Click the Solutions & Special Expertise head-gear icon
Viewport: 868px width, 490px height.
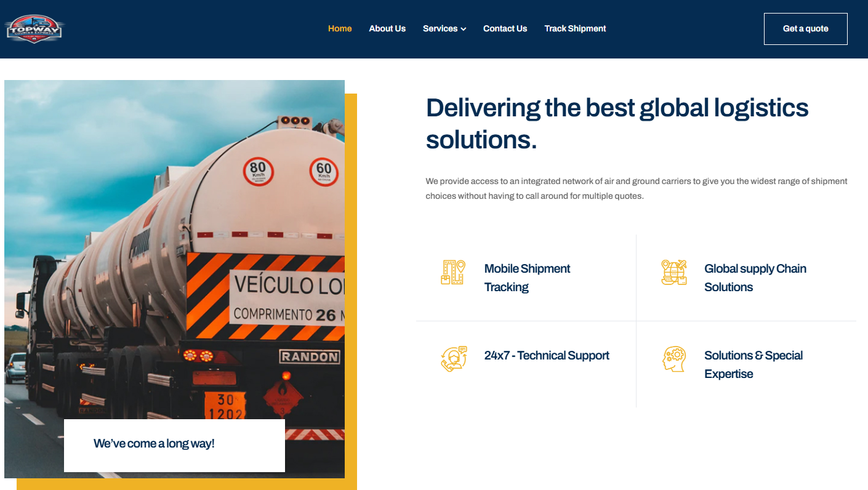pyautogui.click(x=673, y=359)
